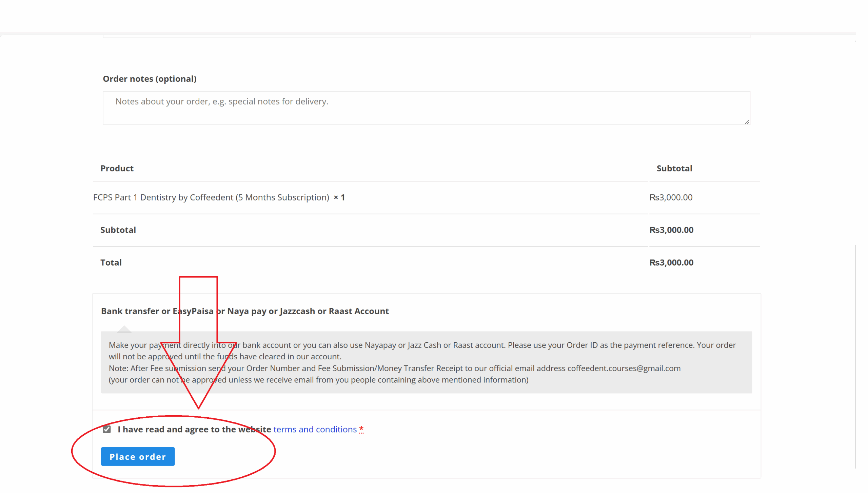This screenshot has width=868, height=493.
Task: Click the Subtotal column header on the right
Action: [674, 168]
